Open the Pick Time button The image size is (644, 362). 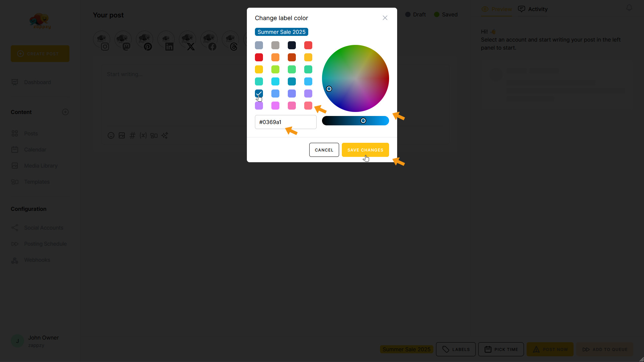(501, 349)
